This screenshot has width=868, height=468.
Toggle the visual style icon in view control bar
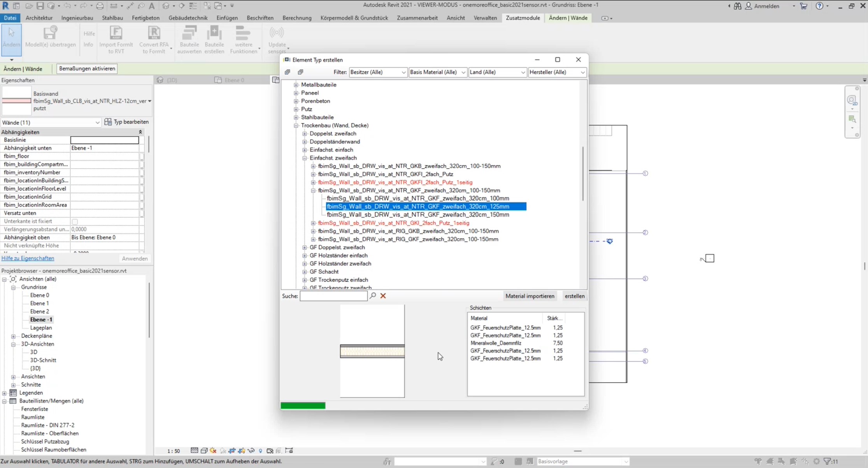pyautogui.click(x=204, y=451)
